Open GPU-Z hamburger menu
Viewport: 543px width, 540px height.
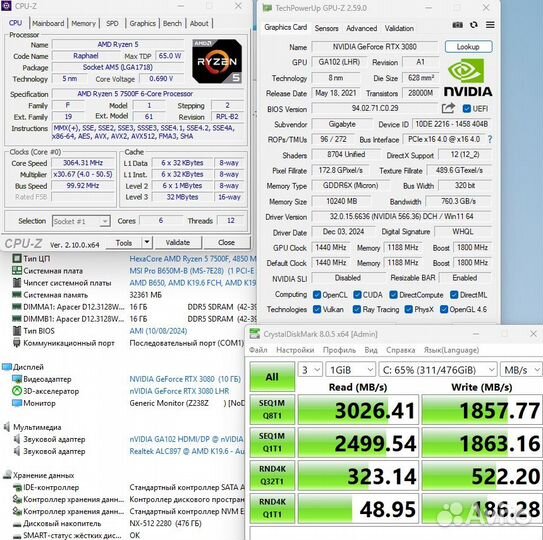coord(490,25)
